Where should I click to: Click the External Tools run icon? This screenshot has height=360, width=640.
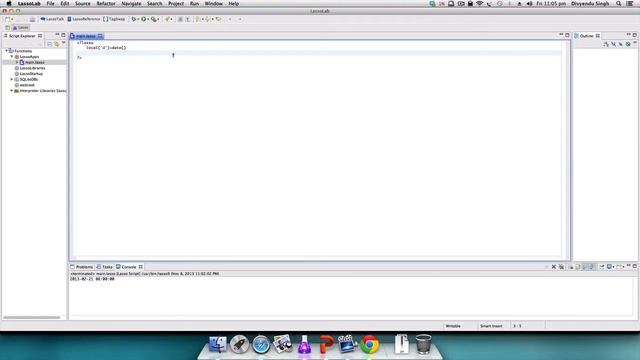pyautogui.click(x=153, y=19)
